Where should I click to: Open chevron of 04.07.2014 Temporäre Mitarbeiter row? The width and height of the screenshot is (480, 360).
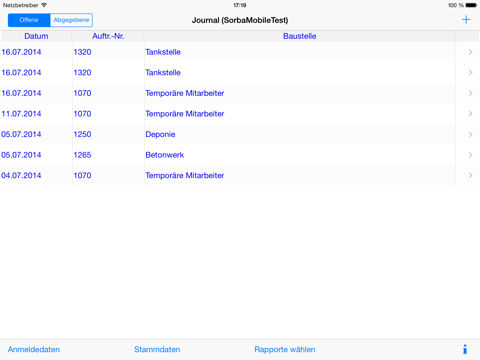coord(470,176)
